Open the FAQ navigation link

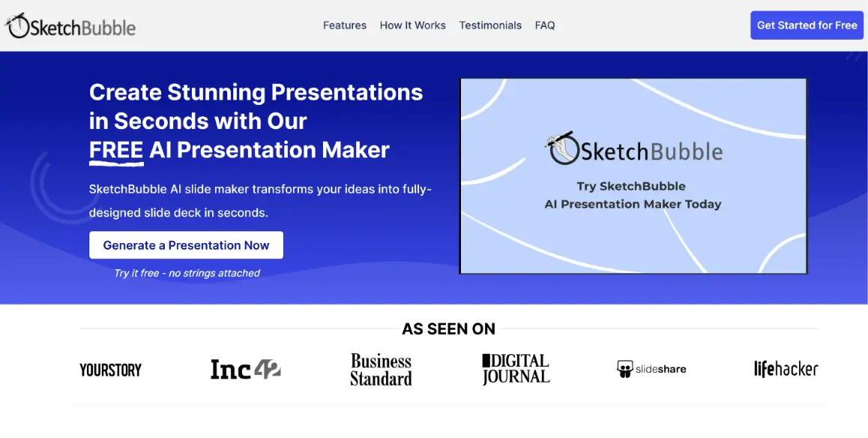[x=545, y=25]
